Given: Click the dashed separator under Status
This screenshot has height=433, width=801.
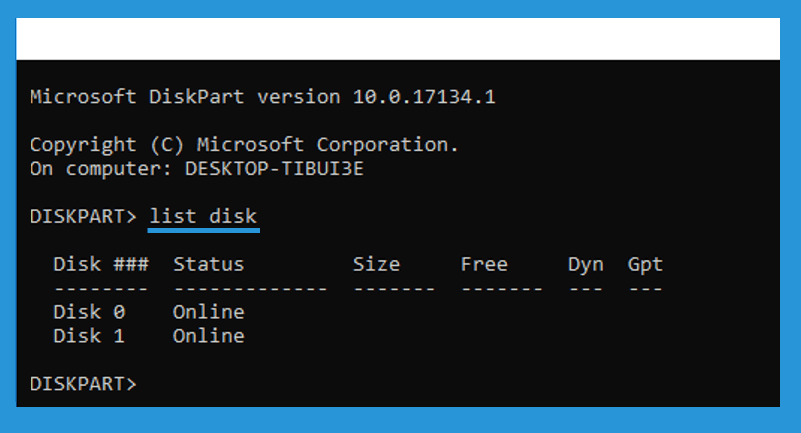Looking at the screenshot, I should (x=250, y=289).
